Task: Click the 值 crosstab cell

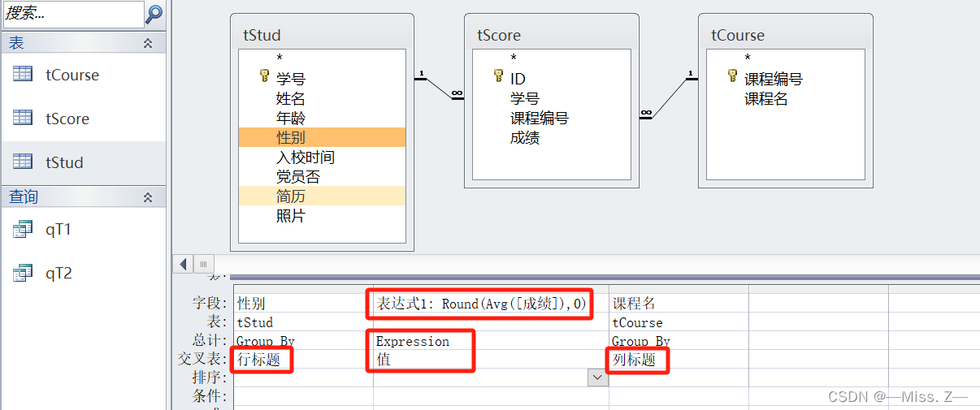Action: [x=491, y=359]
